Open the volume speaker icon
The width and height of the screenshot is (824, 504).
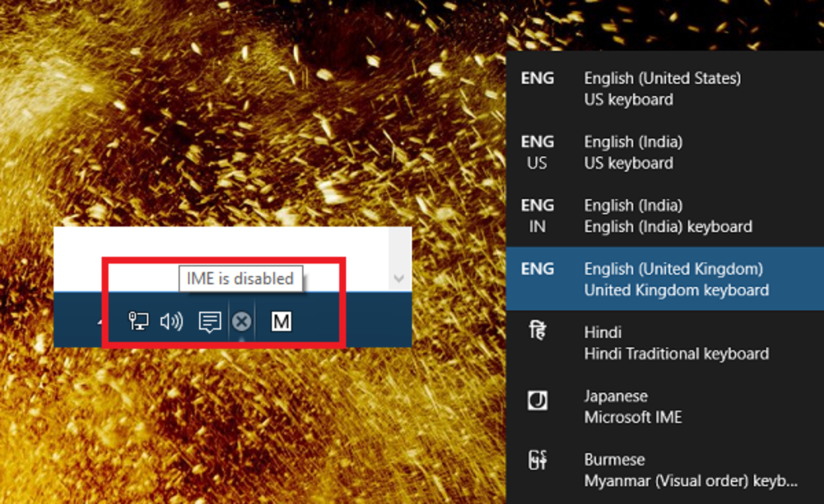tap(173, 321)
